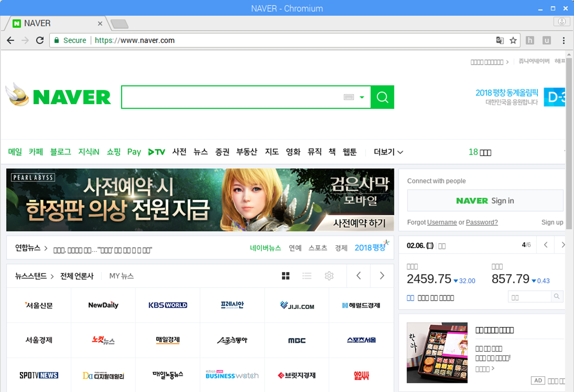Screen dimensions: 574x392
Task: Click the 'u' extension icon
Action: click(x=547, y=40)
